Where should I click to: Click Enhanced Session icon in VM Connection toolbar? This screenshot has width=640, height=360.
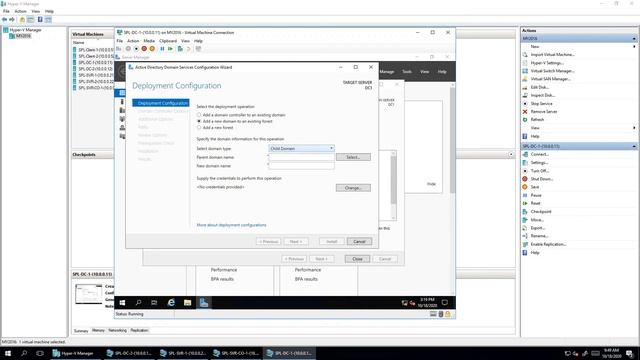click(198, 49)
